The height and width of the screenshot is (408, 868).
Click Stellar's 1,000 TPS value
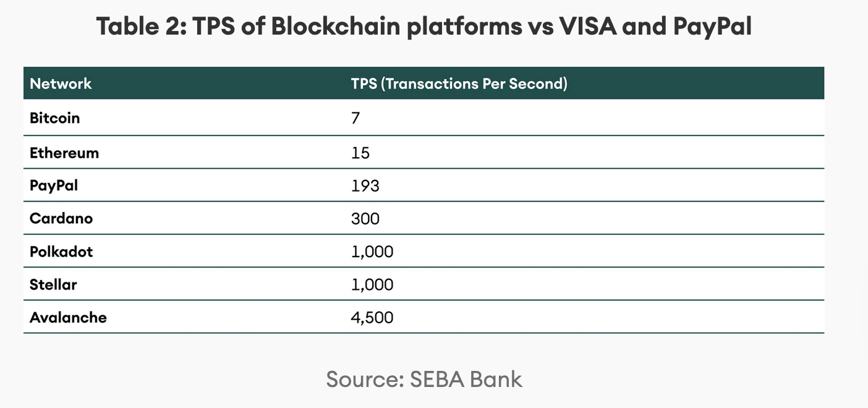(x=372, y=284)
